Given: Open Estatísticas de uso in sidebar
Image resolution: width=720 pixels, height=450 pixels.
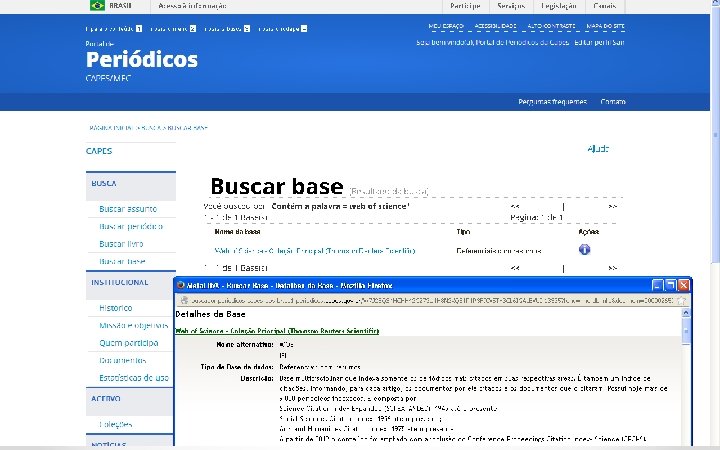Looking at the screenshot, I should pyautogui.click(x=134, y=378).
